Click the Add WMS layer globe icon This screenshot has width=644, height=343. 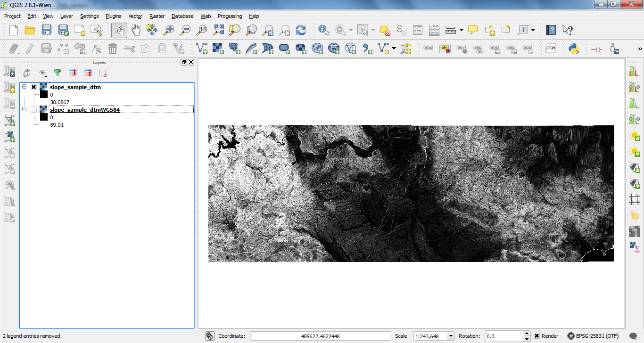click(x=317, y=48)
